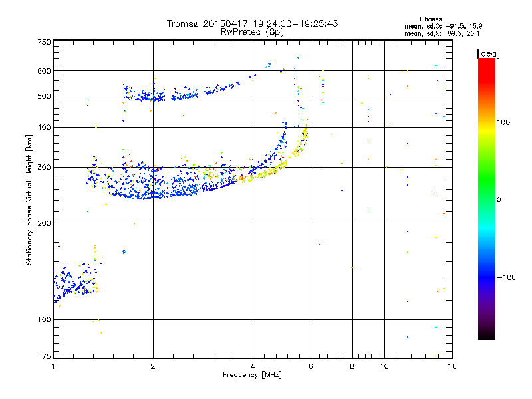Image resolution: width=532 pixels, height=399 pixels.
Task: Click the y-axis label '600'
Action: tap(44, 71)
